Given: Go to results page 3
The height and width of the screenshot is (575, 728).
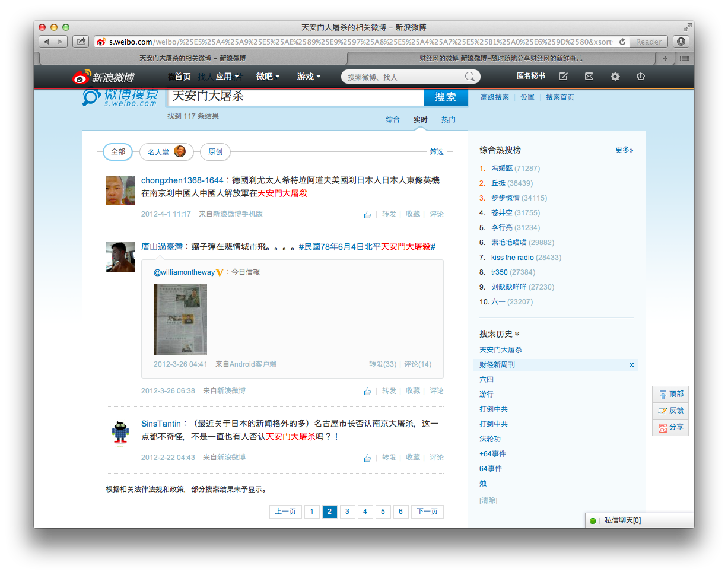Looking at the screenshot, I should pos(348,512).
